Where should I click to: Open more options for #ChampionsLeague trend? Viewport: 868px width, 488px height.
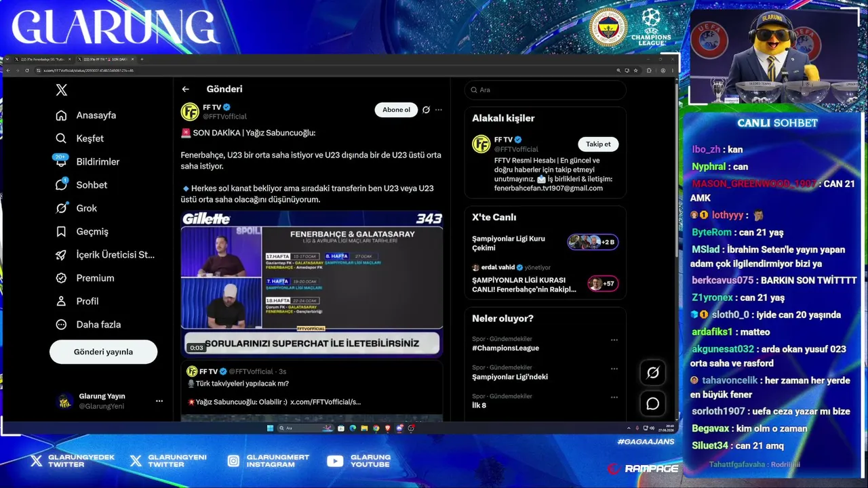614,340
